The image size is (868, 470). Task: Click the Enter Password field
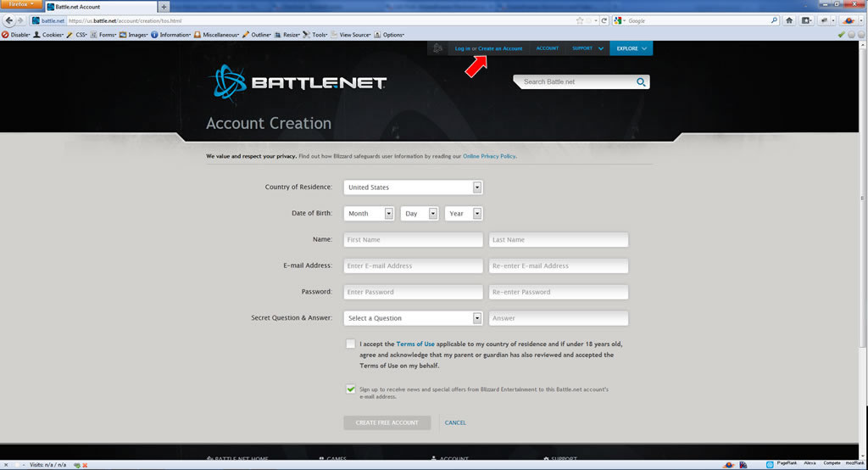pyautogui.click(x=413, y=292)
